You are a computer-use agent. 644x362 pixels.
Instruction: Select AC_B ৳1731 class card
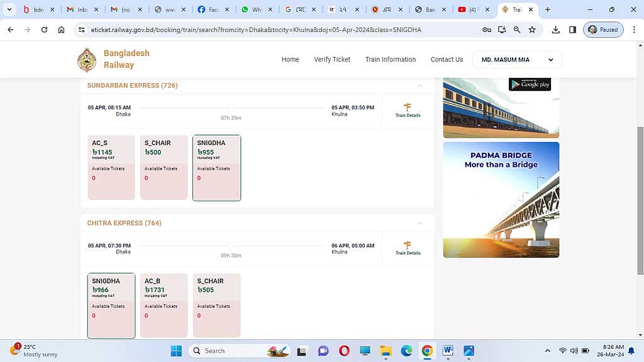164,305
